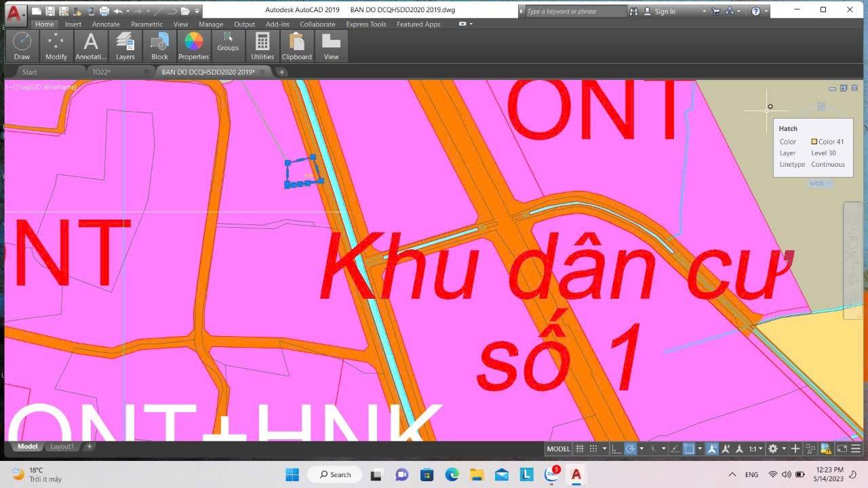
Task: Open the Undo dropdown arrow
Action: tap(127, 11)
